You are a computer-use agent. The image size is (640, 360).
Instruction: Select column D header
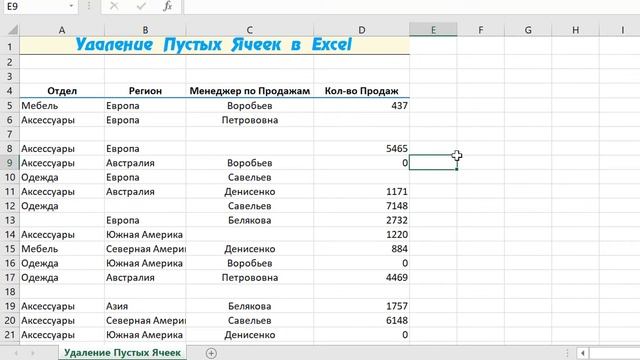tap(362, 30)
